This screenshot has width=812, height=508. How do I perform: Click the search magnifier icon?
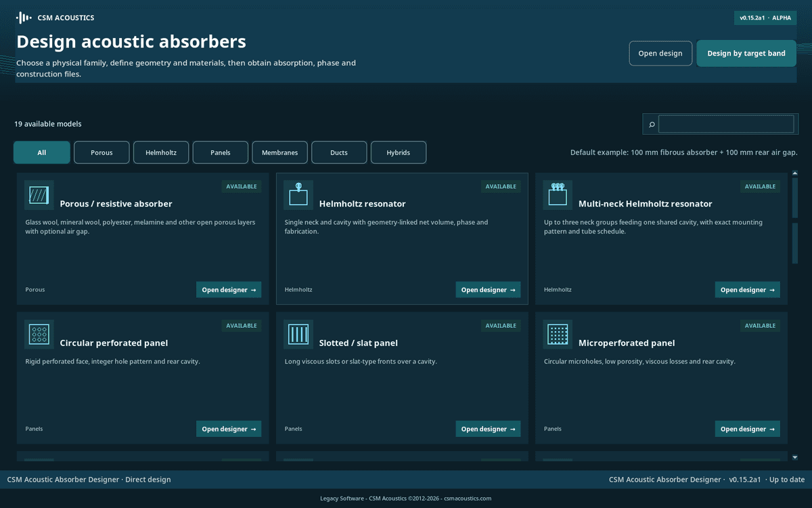click(652, 125)
